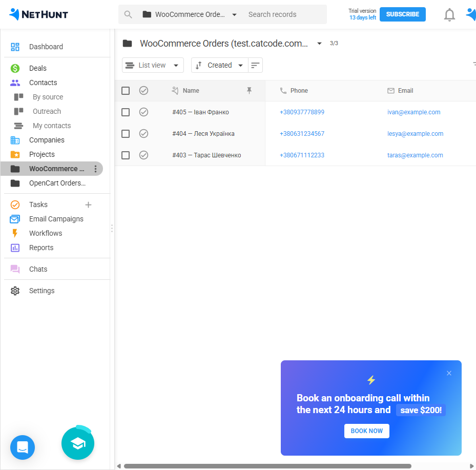This screenshot has width=476, height=470.
Task: Select checkbox for order #405
Action: pos(126,112)
